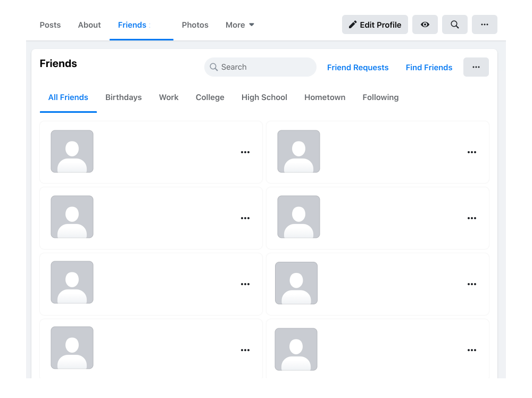Open options for fourth-row left friend card
Screen dimensions: 532x398
pyautogui.click(x=245, y=350)
